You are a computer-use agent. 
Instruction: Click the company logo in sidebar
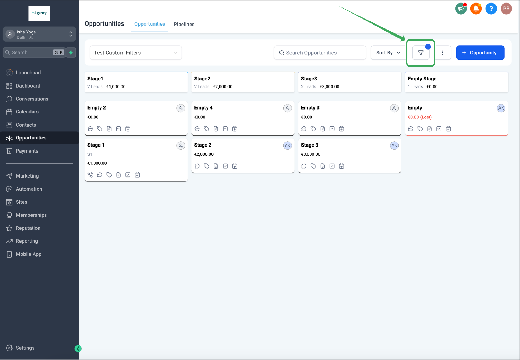pyautogui.click(x=39, y=13)
